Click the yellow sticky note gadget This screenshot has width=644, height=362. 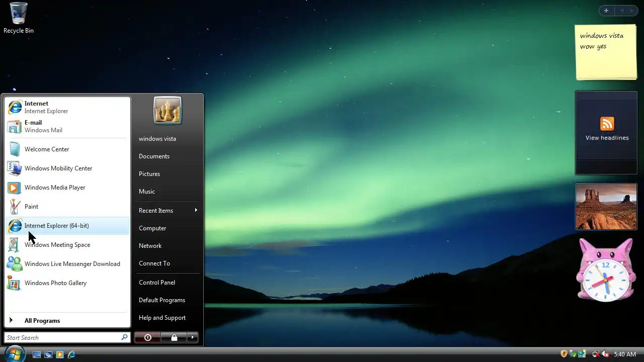(606, 52)
